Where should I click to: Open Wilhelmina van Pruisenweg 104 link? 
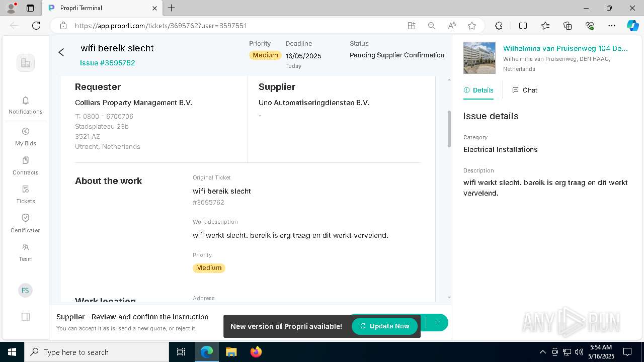(566, 48)
